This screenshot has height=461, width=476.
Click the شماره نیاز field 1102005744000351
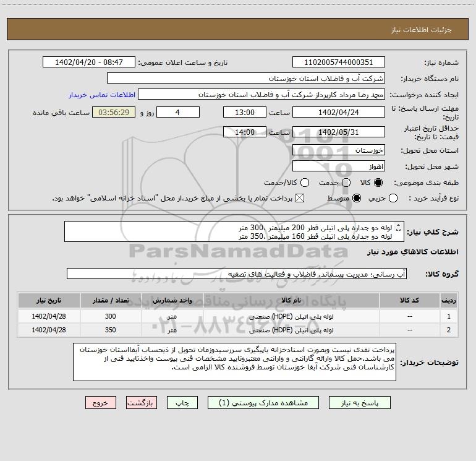point(339,62)
